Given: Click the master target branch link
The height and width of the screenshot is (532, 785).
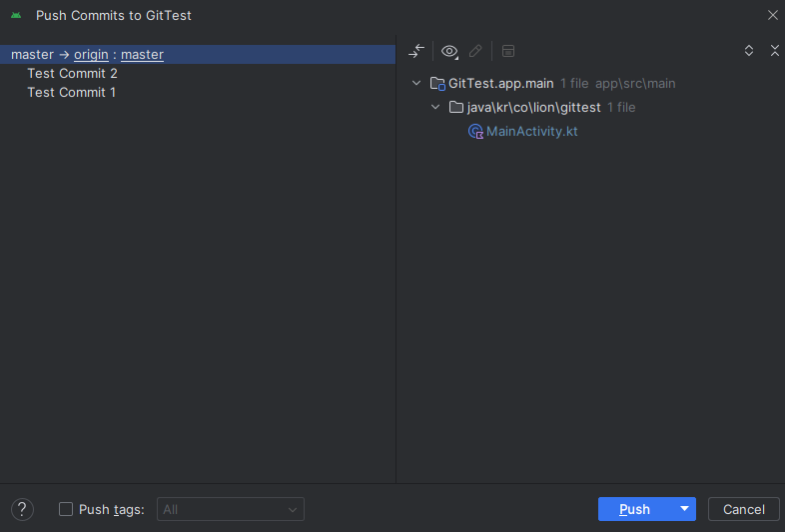Looking at the screenshot, I should pyautogui.click(x=142, y=55).
